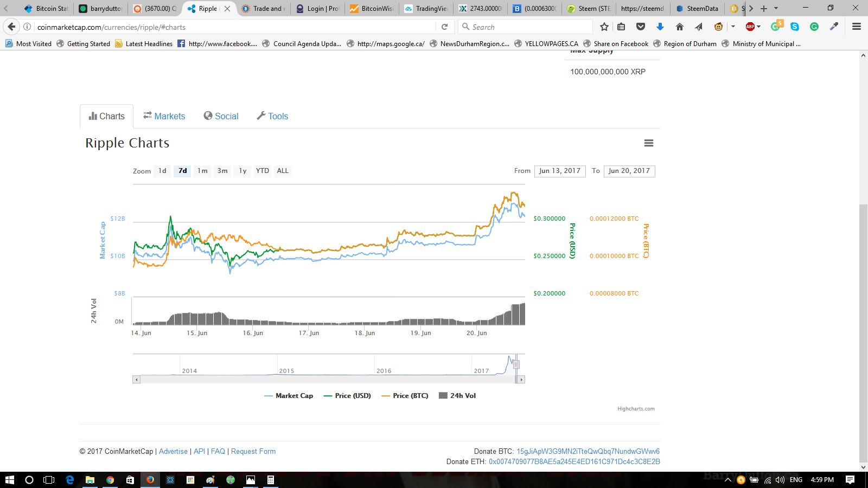Click the To date field

pos(629,171)
